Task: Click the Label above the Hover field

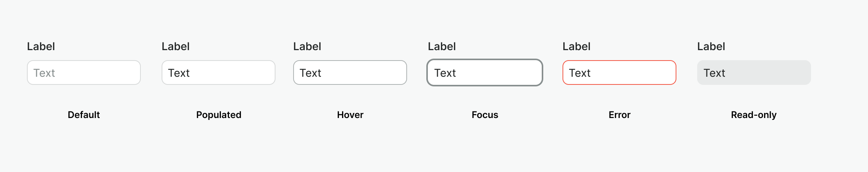Action: tap(307, 47)
